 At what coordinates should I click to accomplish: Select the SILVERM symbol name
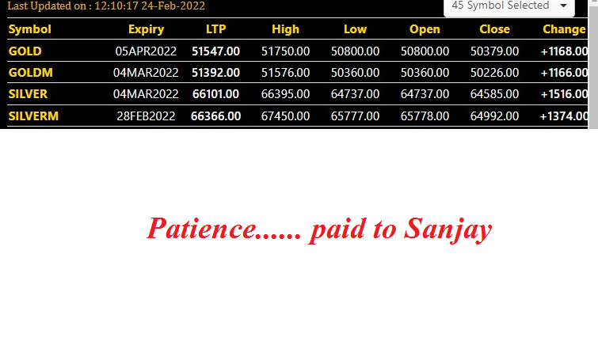(x=33, y=116)
